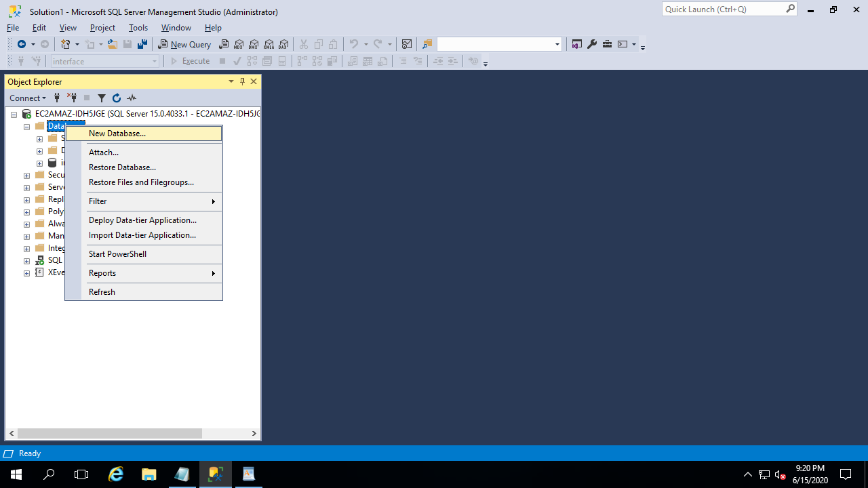
Task: Toggle the Object Explorer auto-hide pin
Action: point(242,81)
